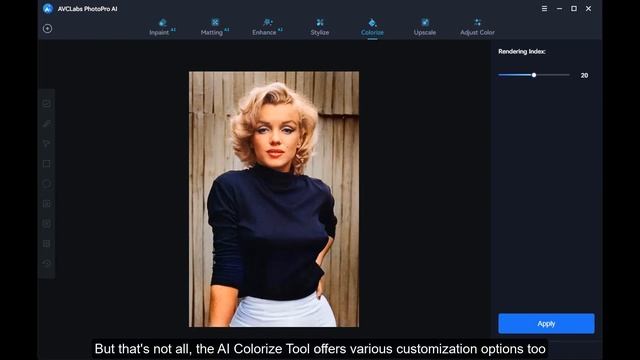Go to the Adjust Color tab
This screenshot has height=360, width=640.
(x=477, y=27)
